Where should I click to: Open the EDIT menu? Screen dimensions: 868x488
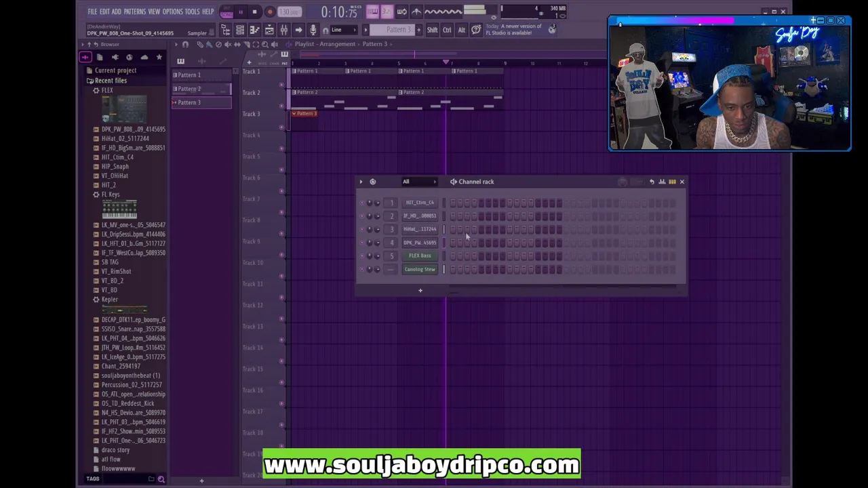[104, 12]
